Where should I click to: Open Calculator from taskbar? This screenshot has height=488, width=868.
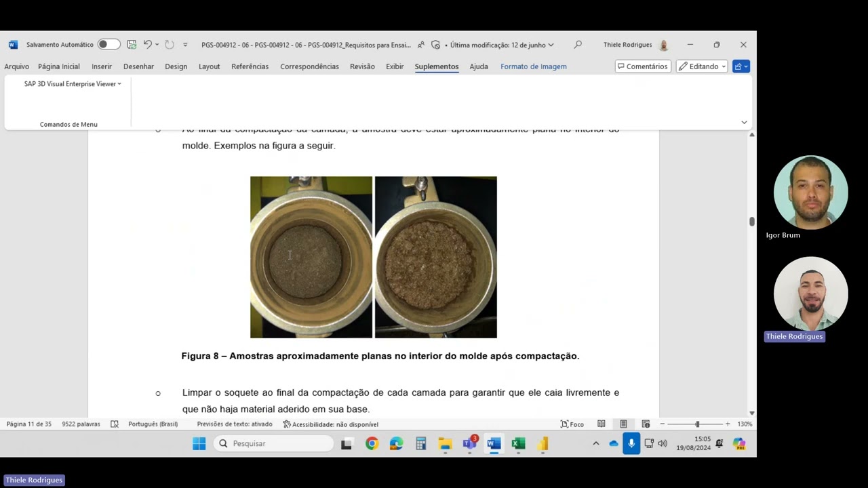[x=420, y=444]
